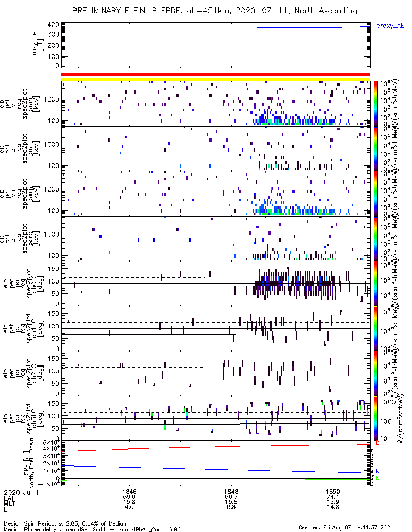Click the color bar beside the anti panel
The width and height of the screenshot is (412, 532).
(375, 148)
